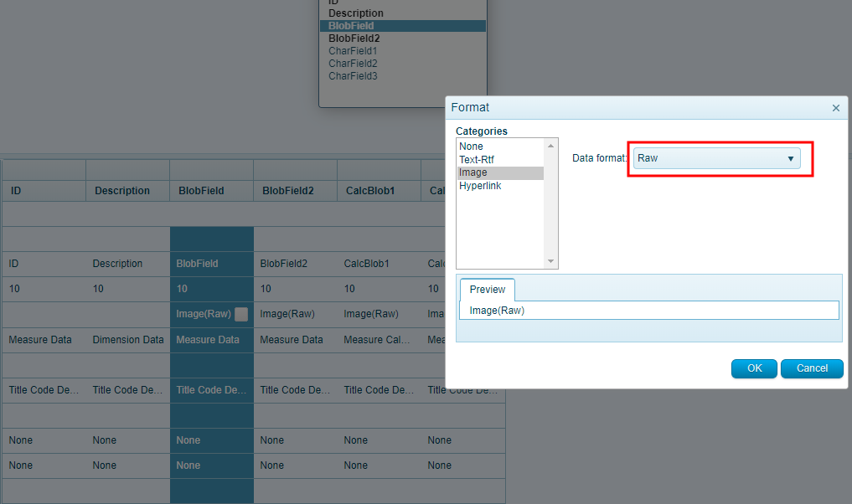This screenshot has width=852, height=504.
Task: Select the CalcBlob1 column header
Action: (x=372, y=191)
